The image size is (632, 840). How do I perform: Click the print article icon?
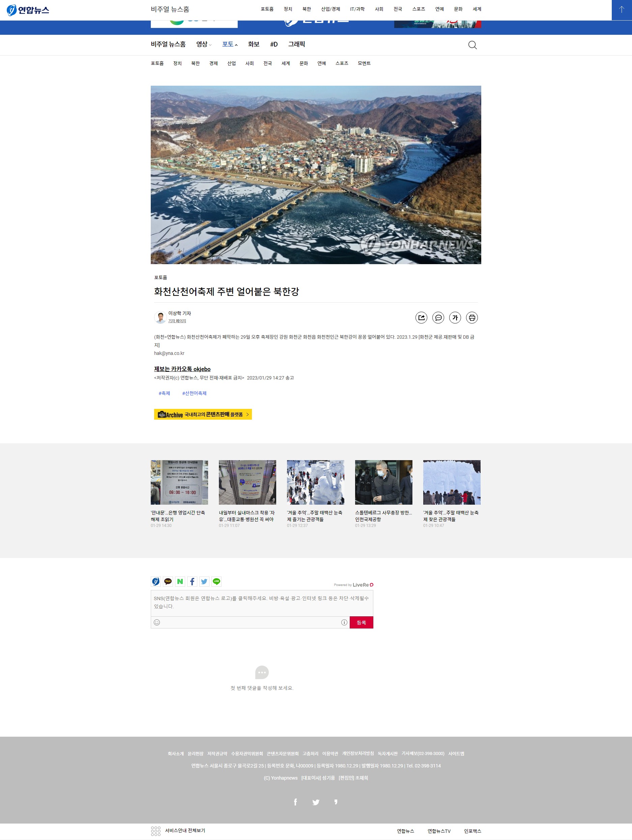point(472,317)
